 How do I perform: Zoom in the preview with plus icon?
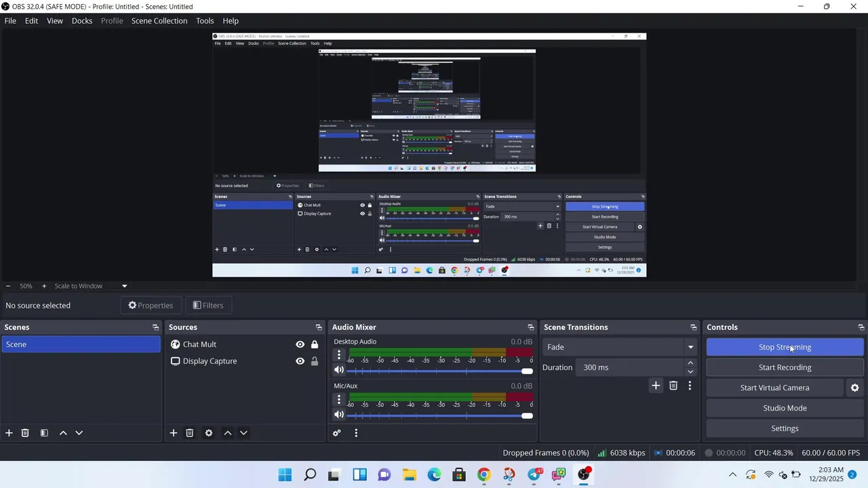click(x=44, y=286)
